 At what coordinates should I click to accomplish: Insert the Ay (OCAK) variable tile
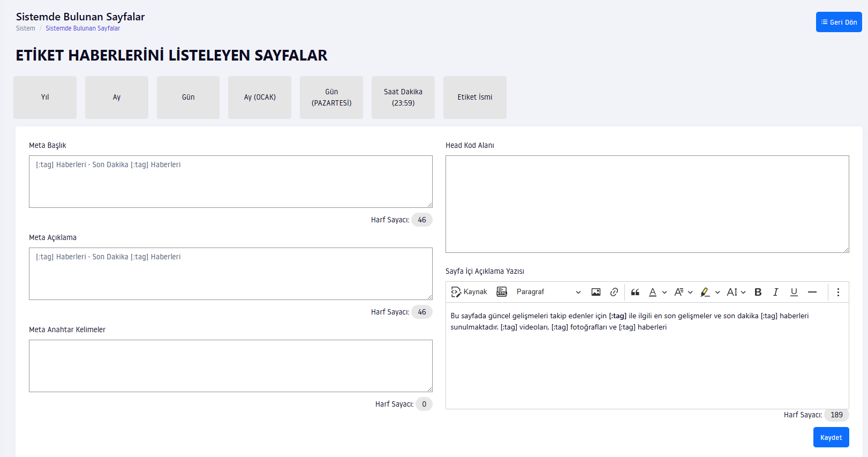coord(260,97)
